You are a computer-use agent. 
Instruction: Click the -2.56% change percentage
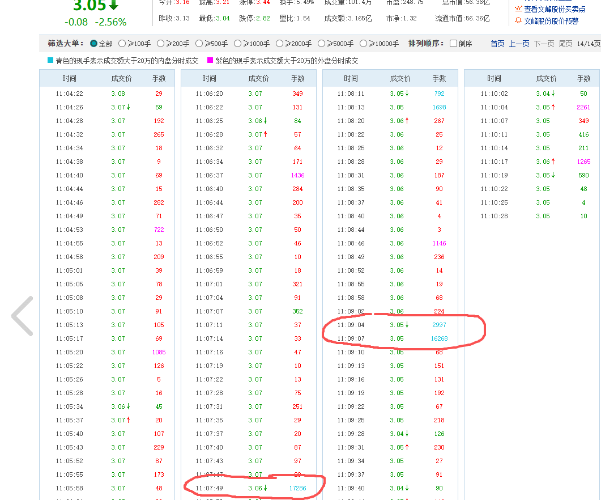click(110, 22)
